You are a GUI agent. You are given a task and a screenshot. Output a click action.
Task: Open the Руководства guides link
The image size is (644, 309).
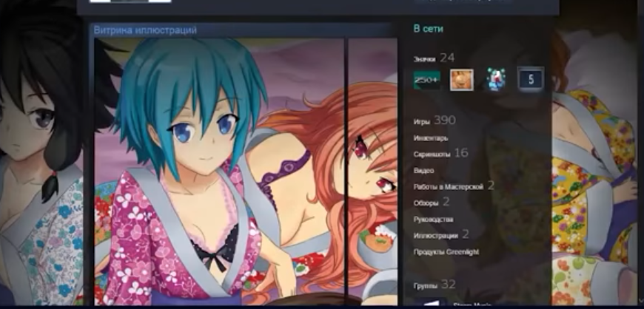click(433, 219)
